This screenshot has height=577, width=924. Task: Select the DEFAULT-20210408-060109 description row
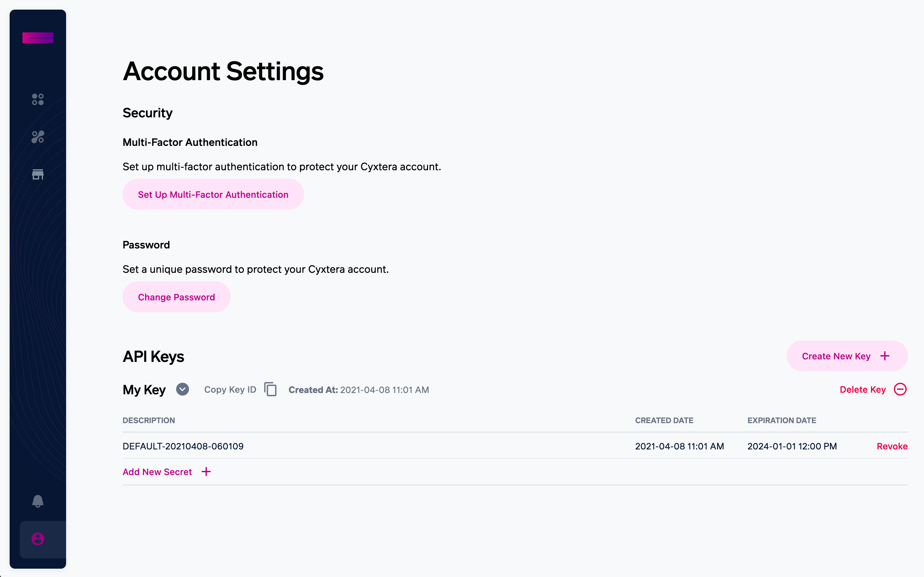tap(183, 446)
